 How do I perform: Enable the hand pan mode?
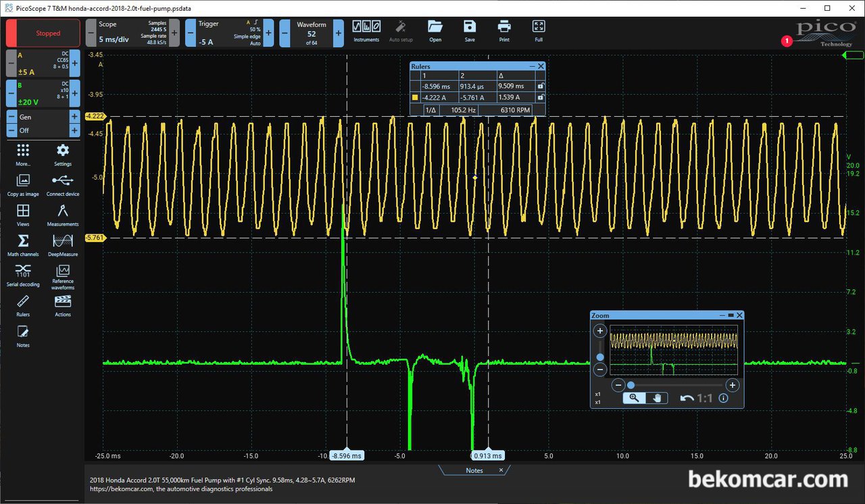(656, 398)
